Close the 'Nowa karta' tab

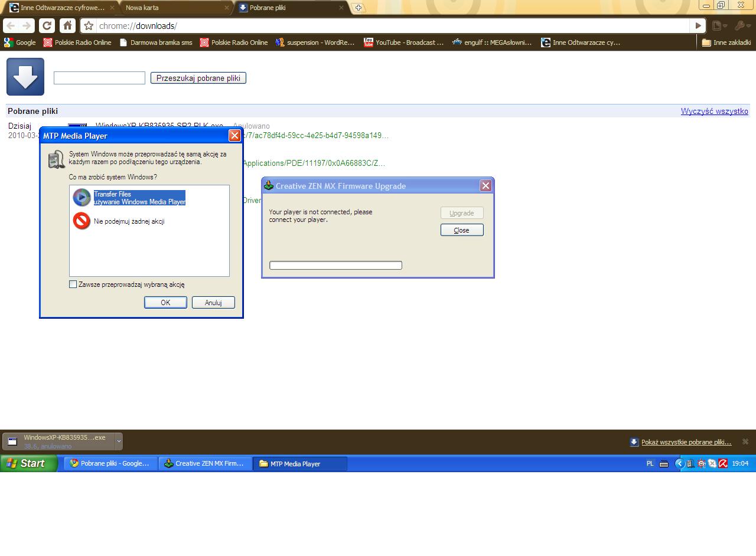[227, 8]
